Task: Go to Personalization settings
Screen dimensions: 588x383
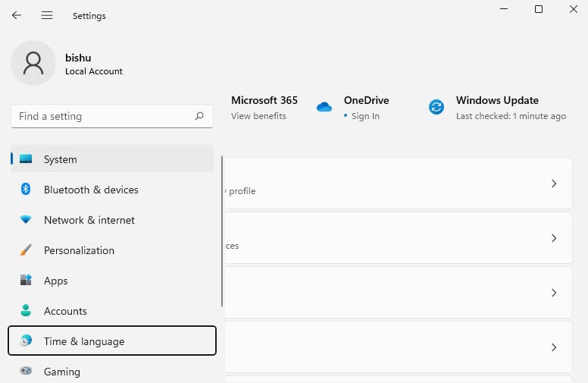Action: coord(112,250)
